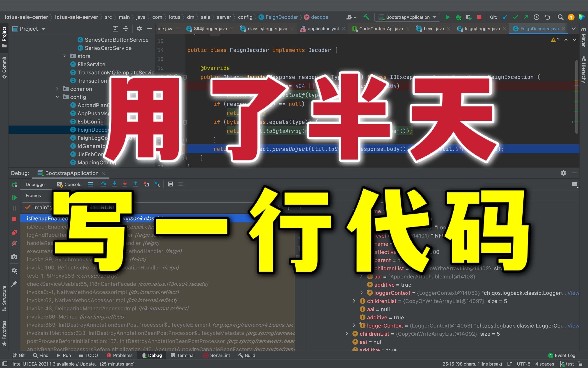Click the rollback undo icon
Screen dimensions: 588x368
click(547, 17)
